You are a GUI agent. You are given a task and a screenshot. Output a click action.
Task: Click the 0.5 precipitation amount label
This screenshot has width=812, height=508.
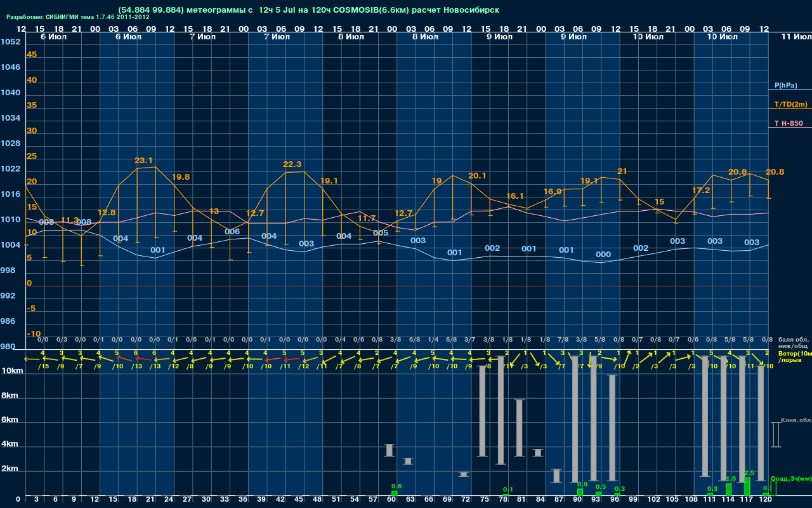pyautogui.click(x=601, y=486)
